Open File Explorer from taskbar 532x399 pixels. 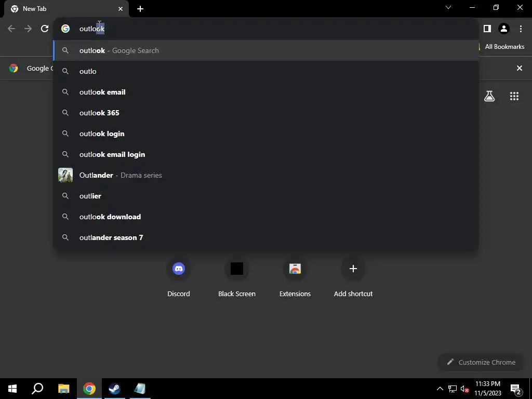click(x=63, y=389)
